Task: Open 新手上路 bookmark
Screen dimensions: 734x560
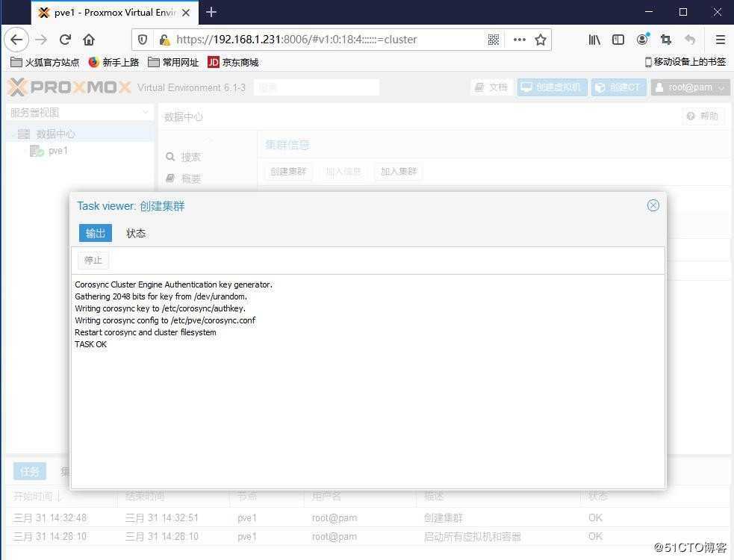Action: [113, 62]
